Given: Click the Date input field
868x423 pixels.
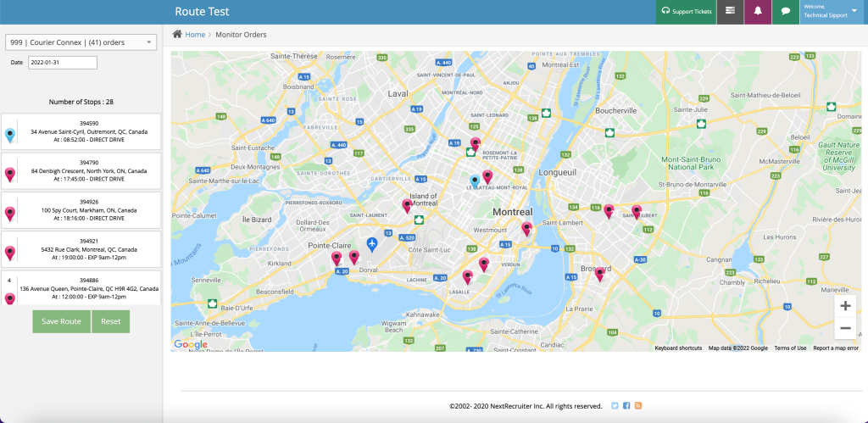Looking at the screenshot, I should [63, 63].
